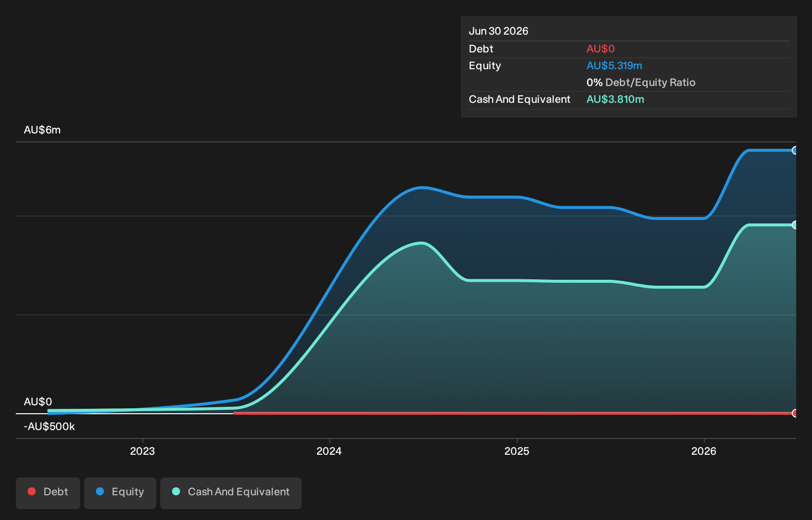
Task: Toggle the Debt legend series
Action: coord(48,493)
